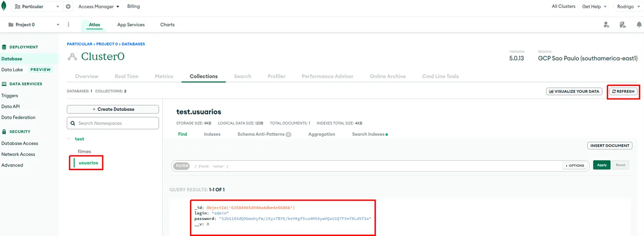The height and width of the screenshot is (236, 644).
Task: Open the Overview cluster tab
Action: [86, 76]
